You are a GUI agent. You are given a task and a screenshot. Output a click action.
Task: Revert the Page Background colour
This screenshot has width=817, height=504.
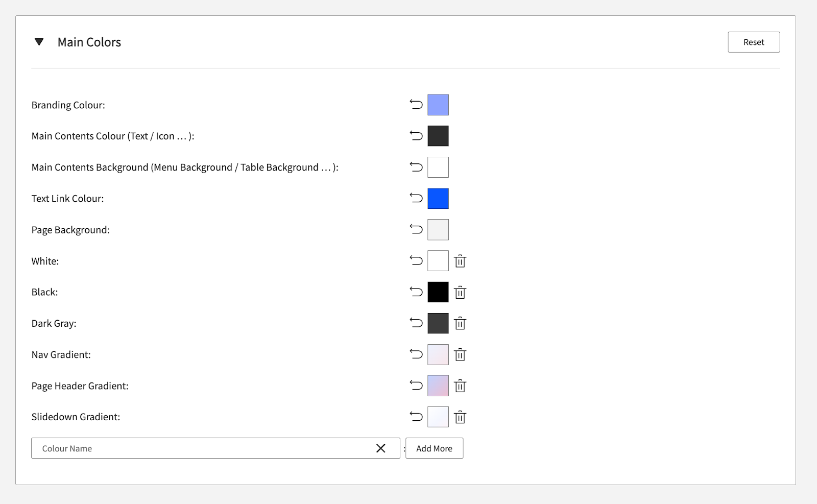coord(416,229)
